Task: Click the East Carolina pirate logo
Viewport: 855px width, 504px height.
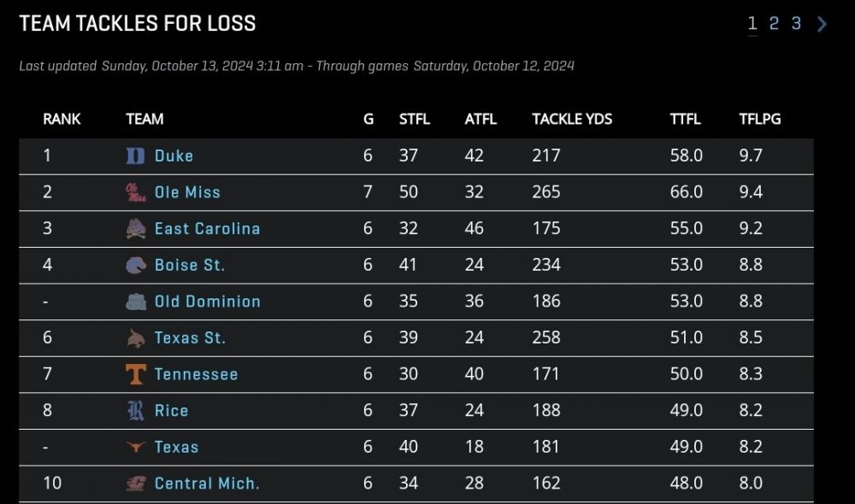Action: 135,229
